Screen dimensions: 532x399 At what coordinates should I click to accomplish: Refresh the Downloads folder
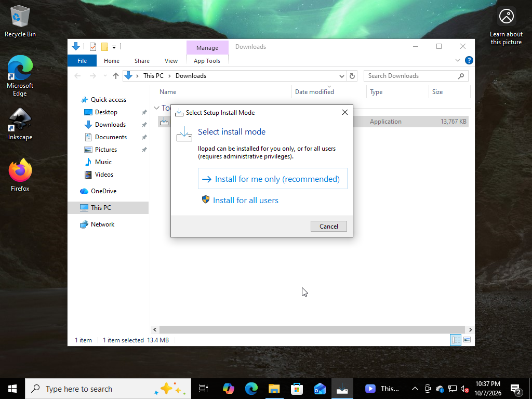(x=352, y=76)
